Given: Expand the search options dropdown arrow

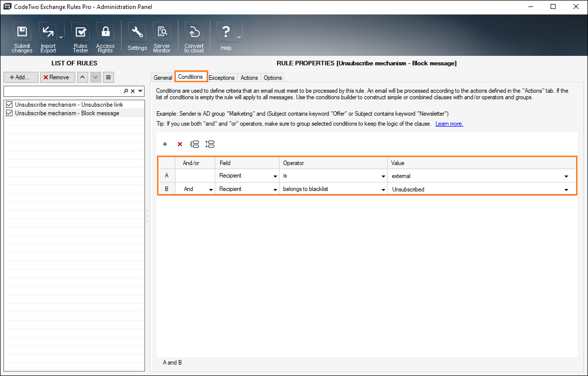Looking at the screenshot, I should click(140, 91).
